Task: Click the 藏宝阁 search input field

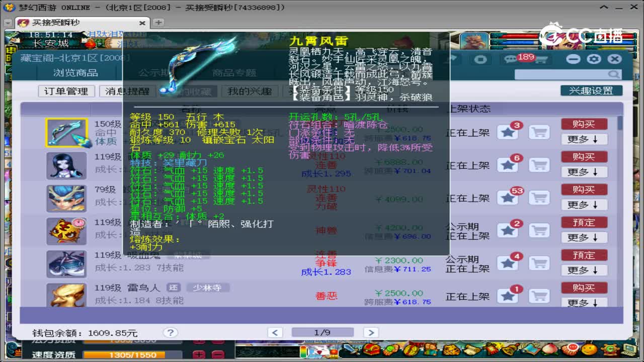Action: tap(568, 74)
